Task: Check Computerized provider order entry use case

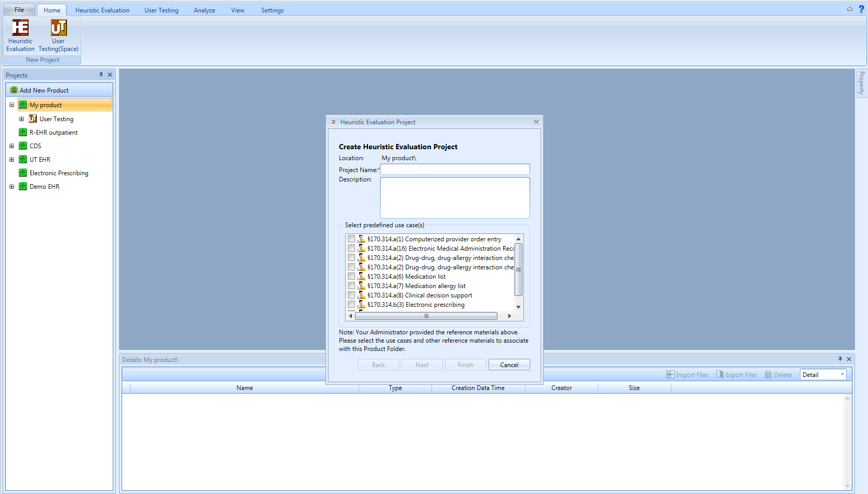Action: pyautogui.click(x=351, y=239)
